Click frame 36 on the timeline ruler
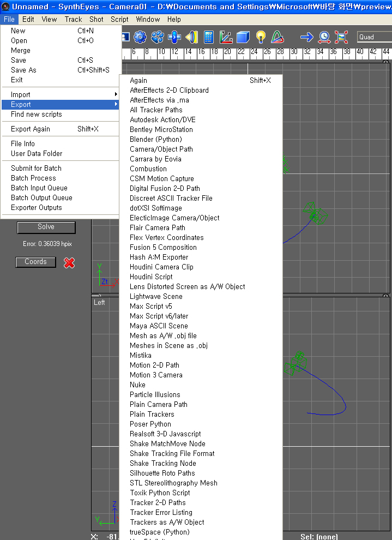Viewport: 392px width, 540px height. click(333, 52)
